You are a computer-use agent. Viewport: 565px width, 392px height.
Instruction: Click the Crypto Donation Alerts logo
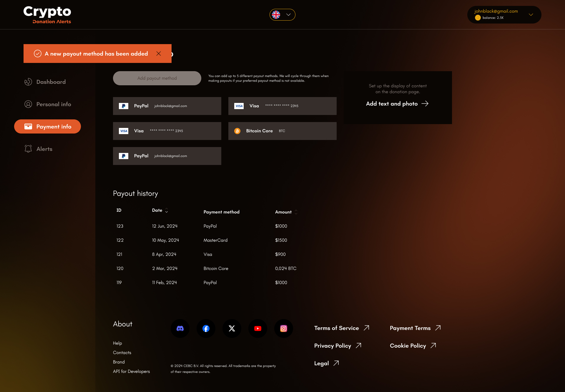coord(47,15)
